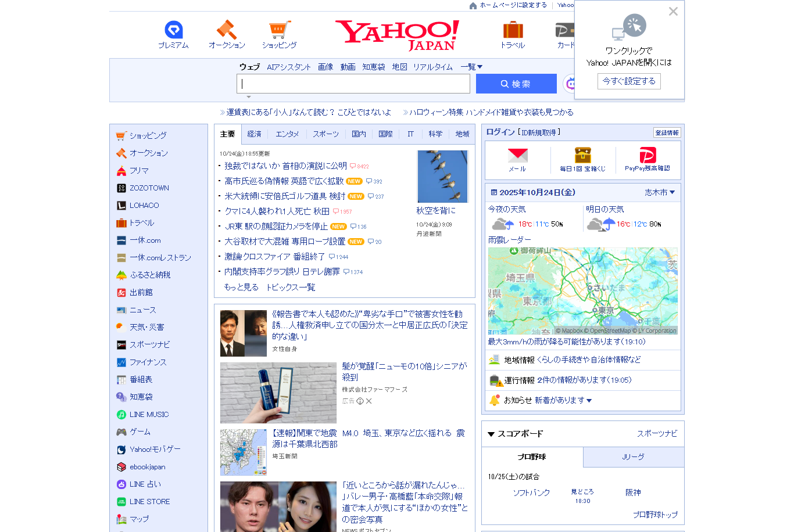
Task: Open the 秋空を背に birds photo thumbnail
Action: pyautogui.click(x=442, y=177)
